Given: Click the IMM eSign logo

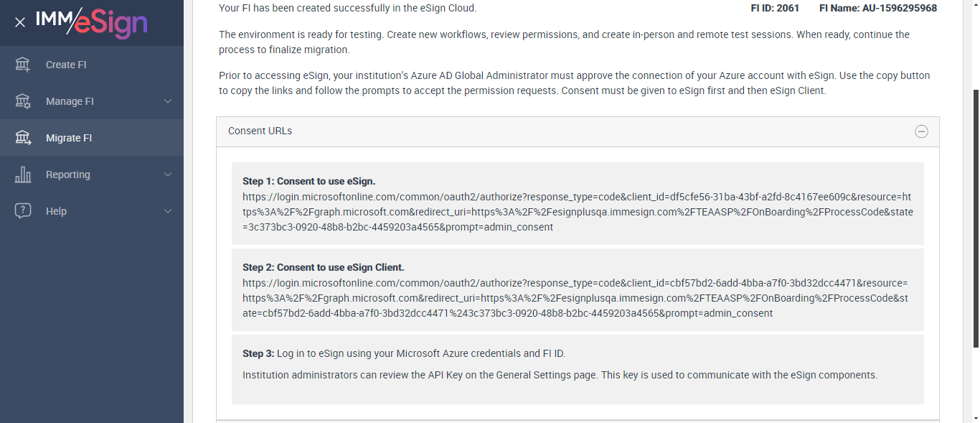Looking at the screenshot, I should point(92,22).
